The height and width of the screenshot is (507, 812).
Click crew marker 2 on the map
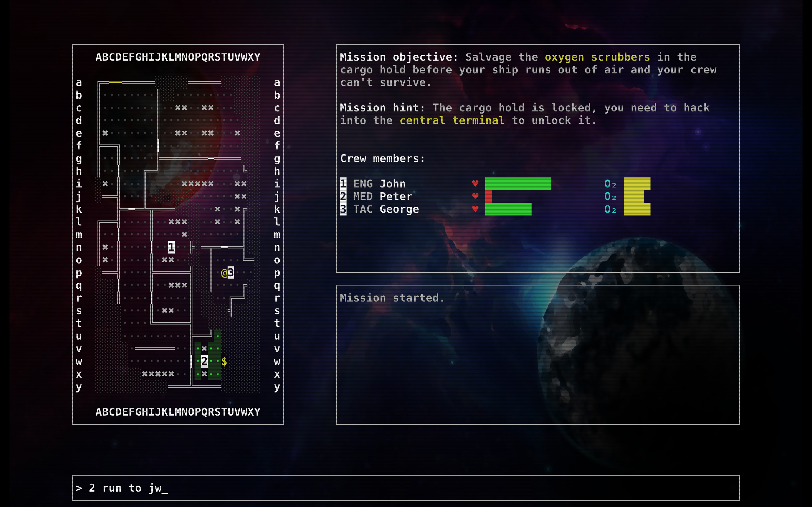pos(204,361)
